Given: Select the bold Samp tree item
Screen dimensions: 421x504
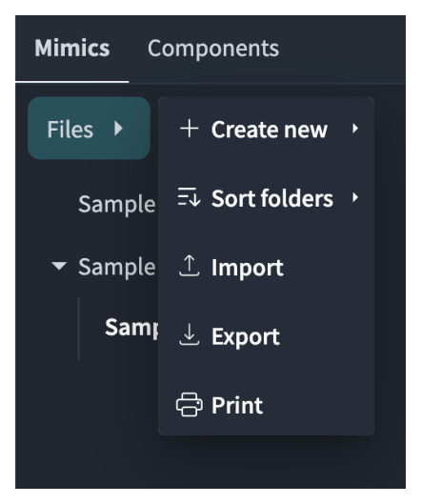Looking at the screenshot, I should pos(131,327).
